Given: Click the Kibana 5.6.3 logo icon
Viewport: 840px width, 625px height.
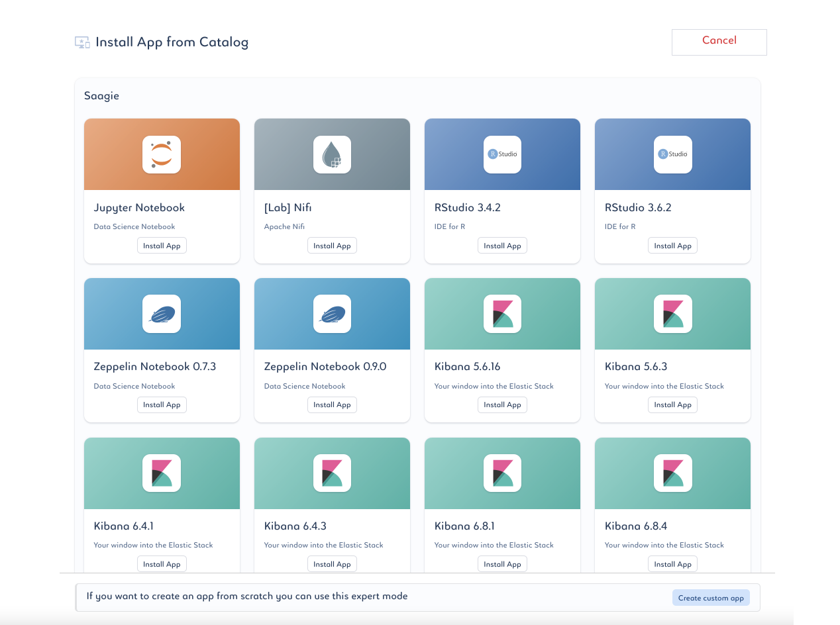Looking at the screenshot, I should point(672,314).
